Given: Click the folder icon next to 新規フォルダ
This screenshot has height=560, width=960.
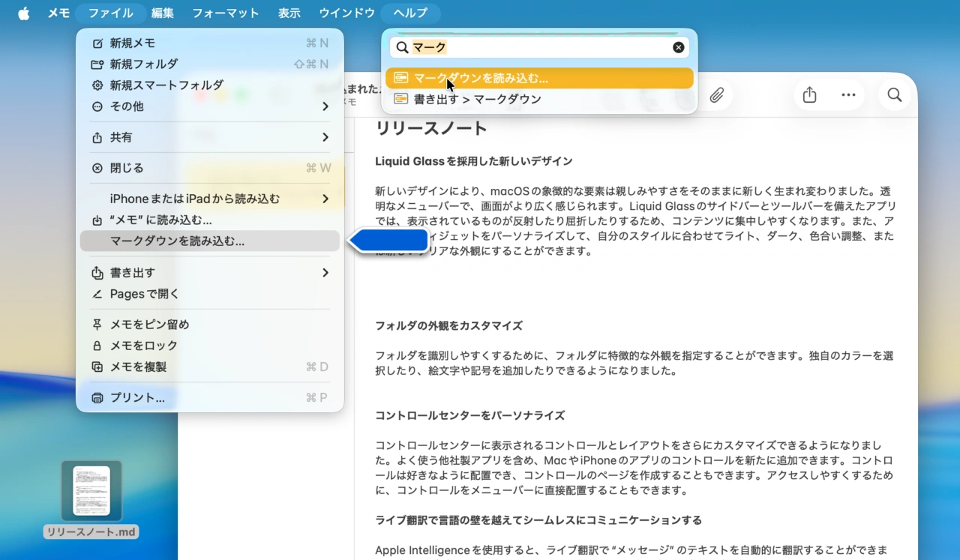Looking at the screenshot, I should point(96,64).
